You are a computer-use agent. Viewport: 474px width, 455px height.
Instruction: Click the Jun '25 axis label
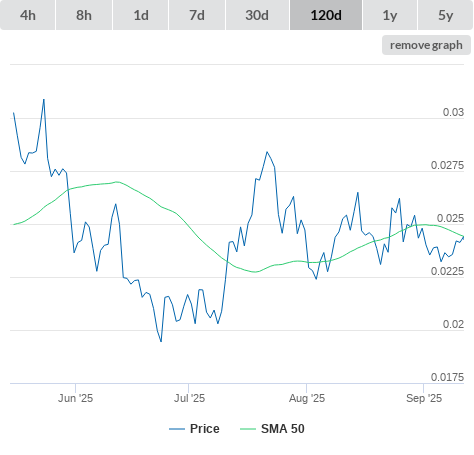tap(75, 398)
